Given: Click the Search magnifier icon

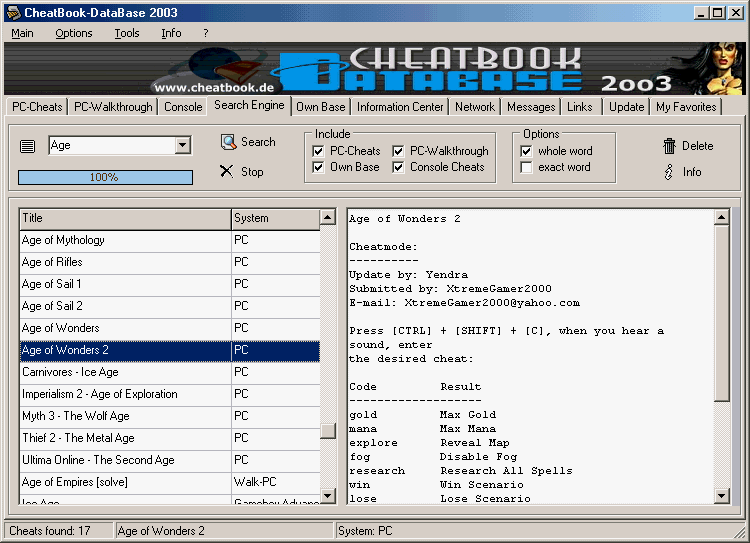Looking at the screenshot, I should pos(228,142).
